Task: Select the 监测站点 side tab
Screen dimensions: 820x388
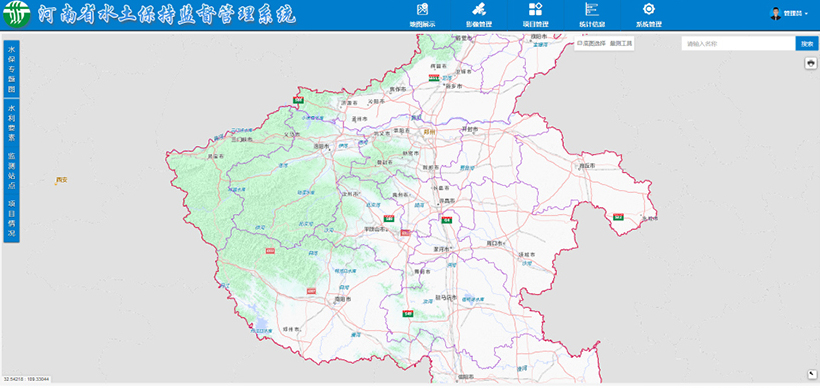Action: tap(12, 170)
